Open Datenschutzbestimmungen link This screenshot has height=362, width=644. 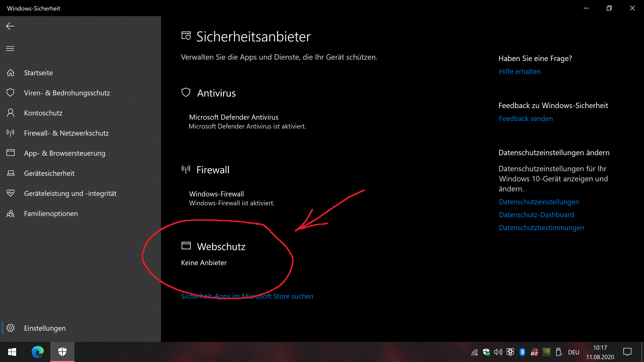[x=542, y=228]
